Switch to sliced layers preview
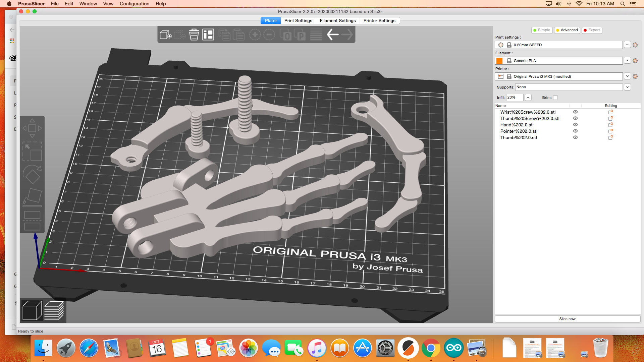This screenshot has width=644, height=362. click(54, 310)
